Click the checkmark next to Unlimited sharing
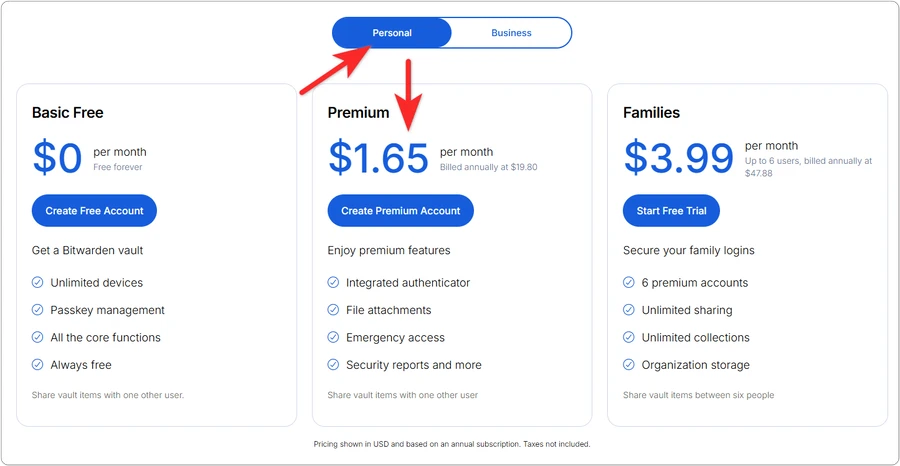The height and width of the screenshot is (466, 900). [x=629, y=310]
